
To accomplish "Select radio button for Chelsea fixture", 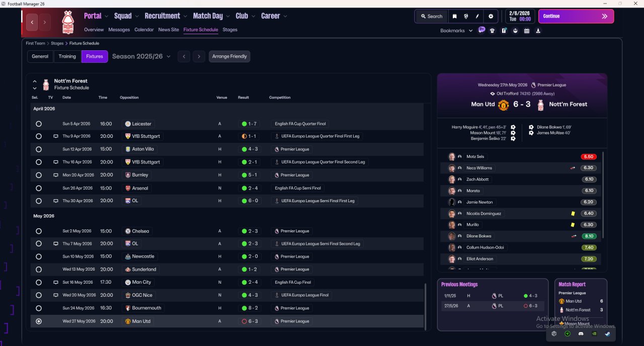I will click(x=39, y=231).
